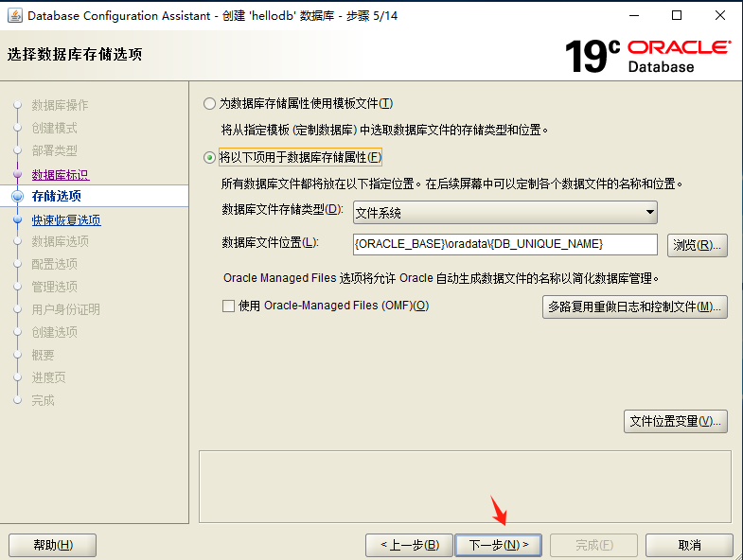
Task: Click the 进度页 step label
Action: pos(49,377)
